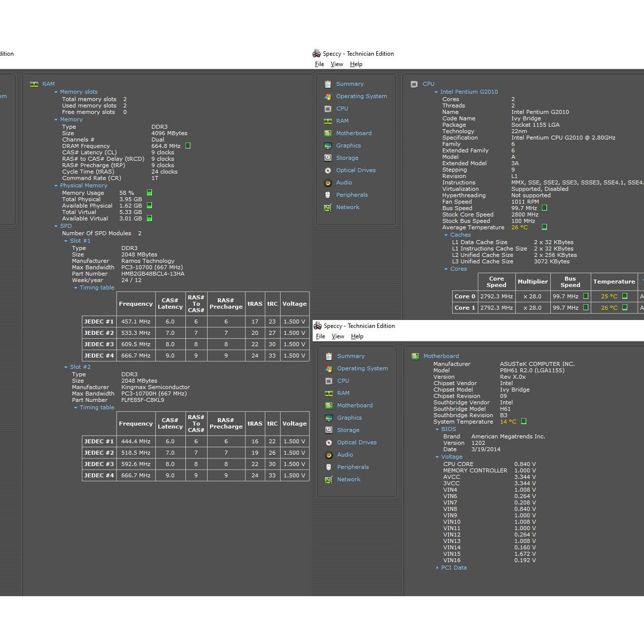Viewport: 644px width, 644px height.
Task: Click the Storage icon in the Motherboard window sidebar
Action: point(329,430)
